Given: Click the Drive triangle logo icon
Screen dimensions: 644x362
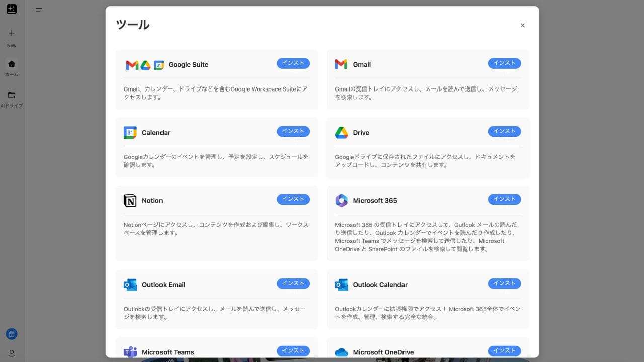Looking at the screenshot, I should (x=341, y=133).
